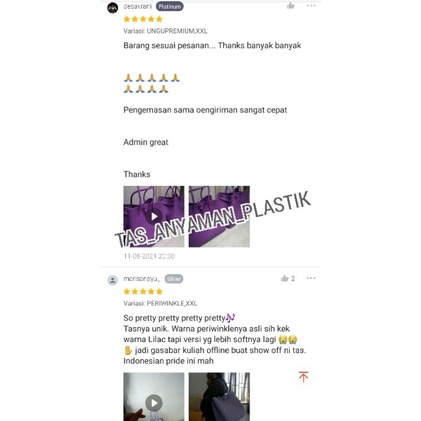Tap the Silver badge
Viewport: 421px width, 421px height.
174,279
